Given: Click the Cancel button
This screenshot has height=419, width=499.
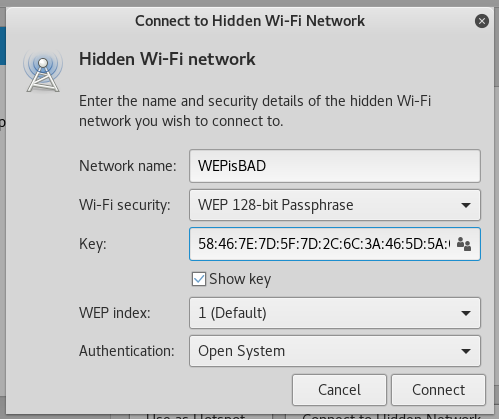Looking at the screenshot, I should [x=339, y=390].
